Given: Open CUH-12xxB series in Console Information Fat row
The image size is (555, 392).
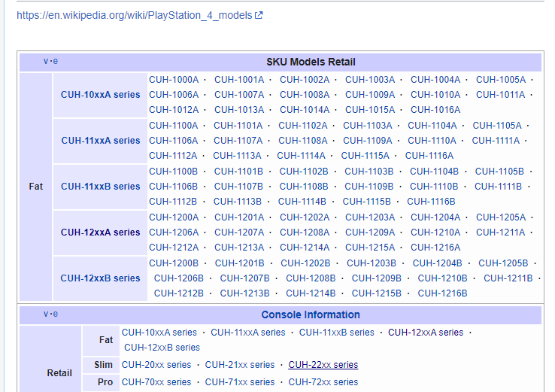Looking at the screenshot, I should (x=162, y=348).
